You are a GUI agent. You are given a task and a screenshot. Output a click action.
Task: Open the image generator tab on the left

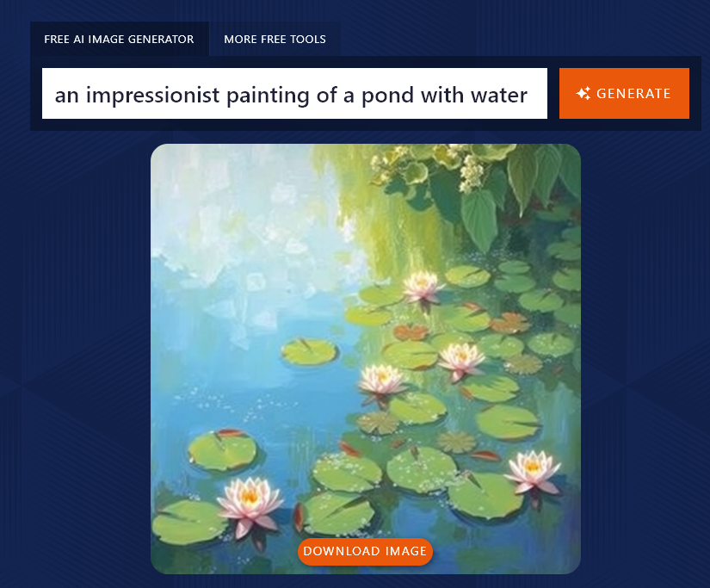pyautogui.click(x=120, y=39)
